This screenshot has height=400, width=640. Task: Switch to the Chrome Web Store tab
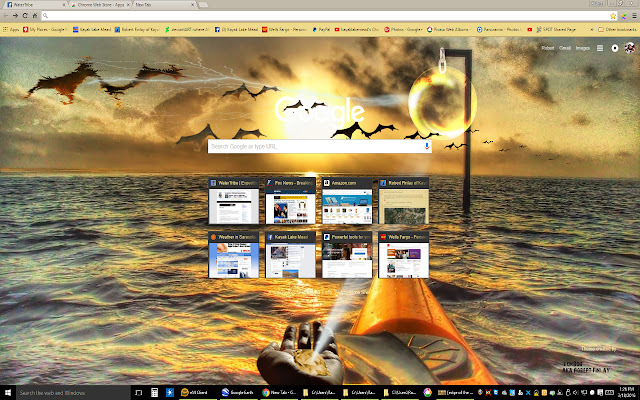click(x=100, y=5)
